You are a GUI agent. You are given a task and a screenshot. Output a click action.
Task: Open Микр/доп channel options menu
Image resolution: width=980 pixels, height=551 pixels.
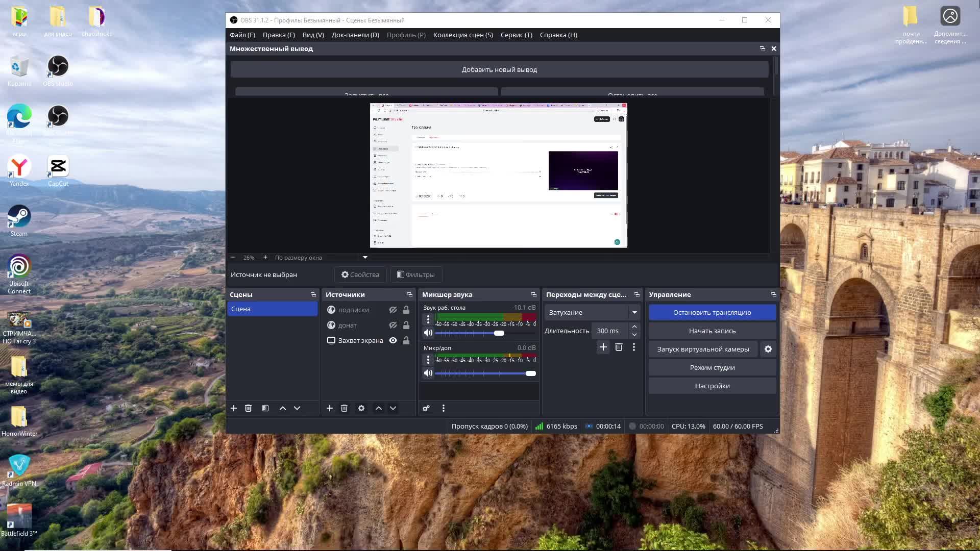pos(428,360)
